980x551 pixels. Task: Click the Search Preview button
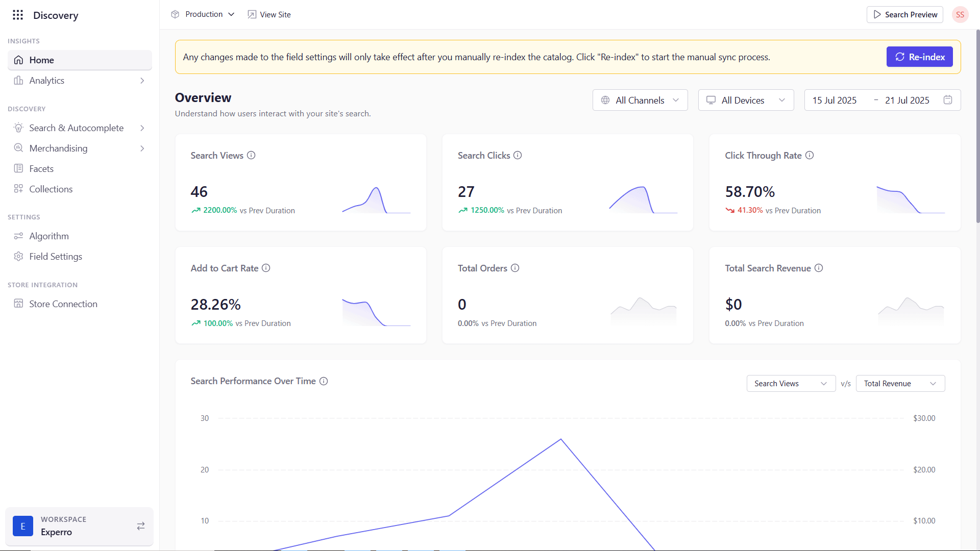point(905,15)
